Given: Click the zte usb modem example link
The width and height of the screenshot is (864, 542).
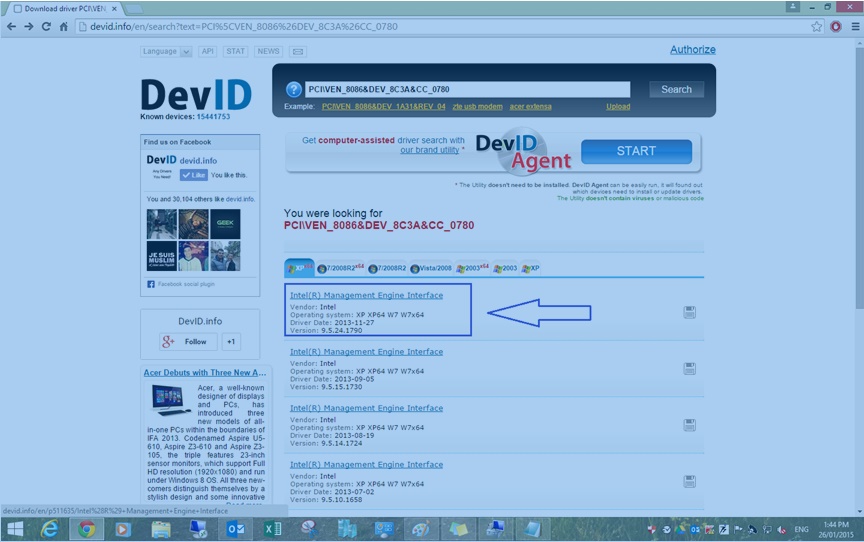Looking at the screenshot, I should pyautogui.click(x=477, y=106).
